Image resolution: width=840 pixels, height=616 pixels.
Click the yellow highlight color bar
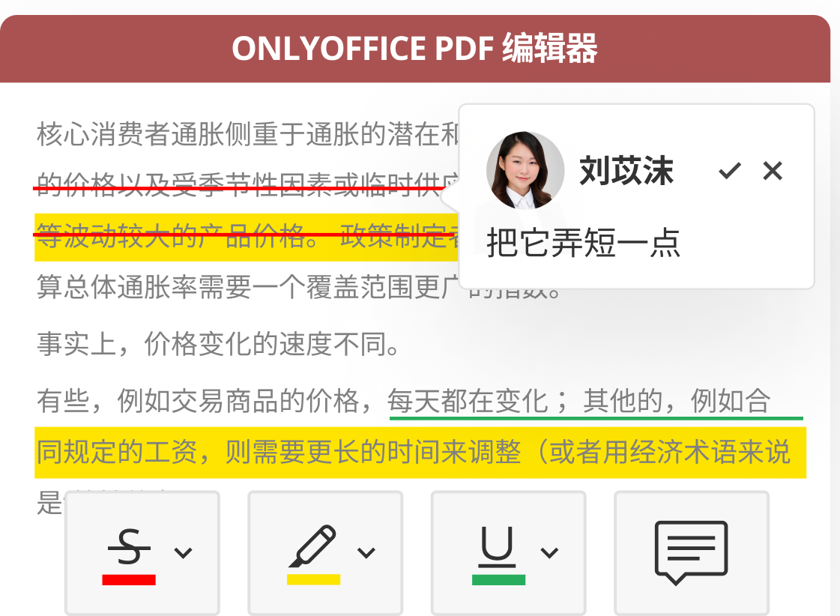[313, 579]
